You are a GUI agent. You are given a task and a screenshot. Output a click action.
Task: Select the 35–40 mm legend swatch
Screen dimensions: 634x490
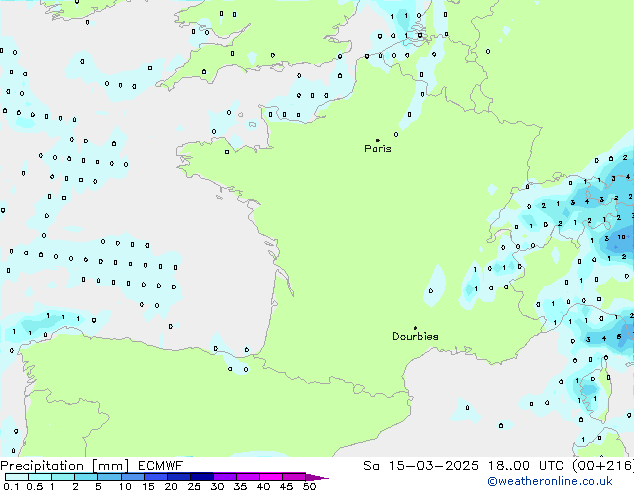pos(248,477)
